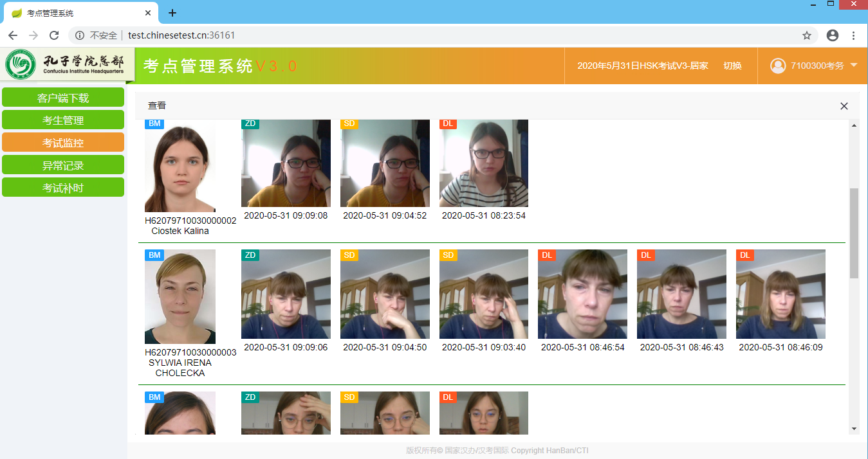
Task: Click the panel's scrollbar down arrow
Action: pyautogui.click(x=854, y=428)
